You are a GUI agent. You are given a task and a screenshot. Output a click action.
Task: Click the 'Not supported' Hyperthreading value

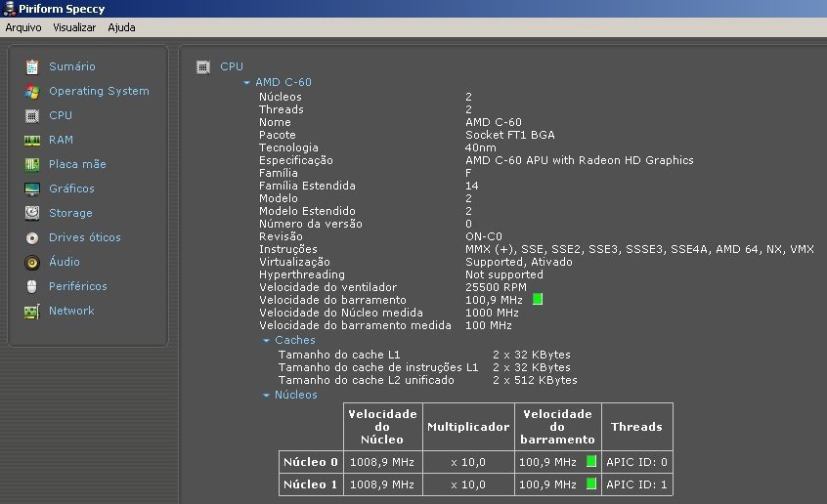coord(504,274)
